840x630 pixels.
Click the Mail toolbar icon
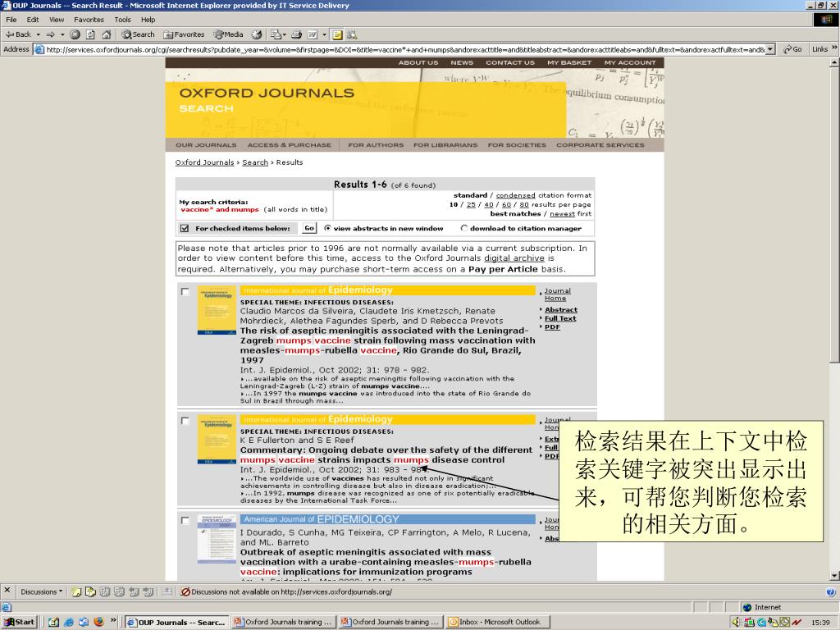pos(276,34)
